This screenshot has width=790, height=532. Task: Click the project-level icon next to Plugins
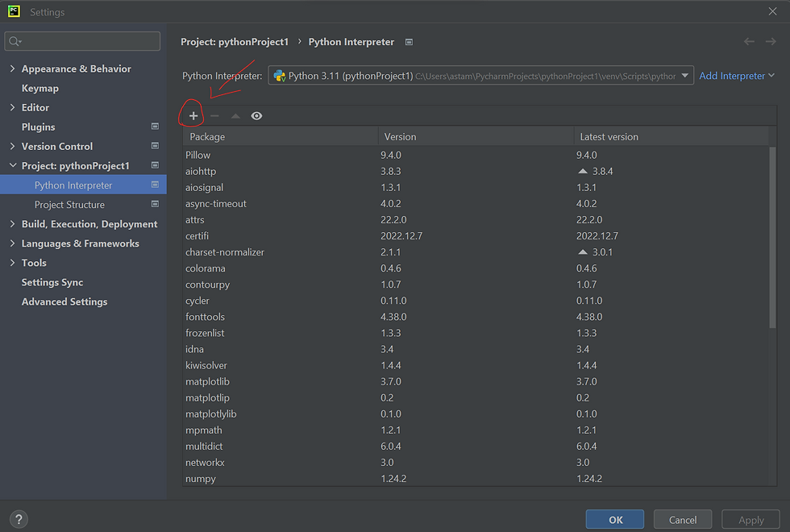coord(155,127)
